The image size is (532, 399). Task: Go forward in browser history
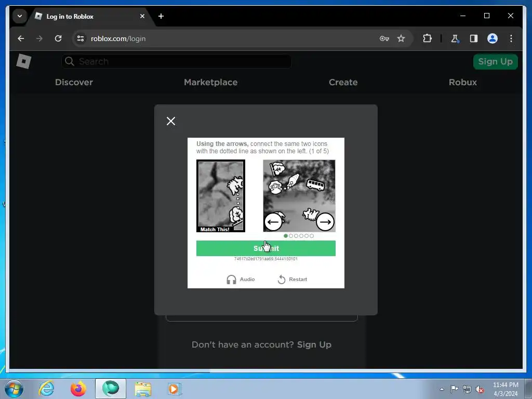point(39,38)
